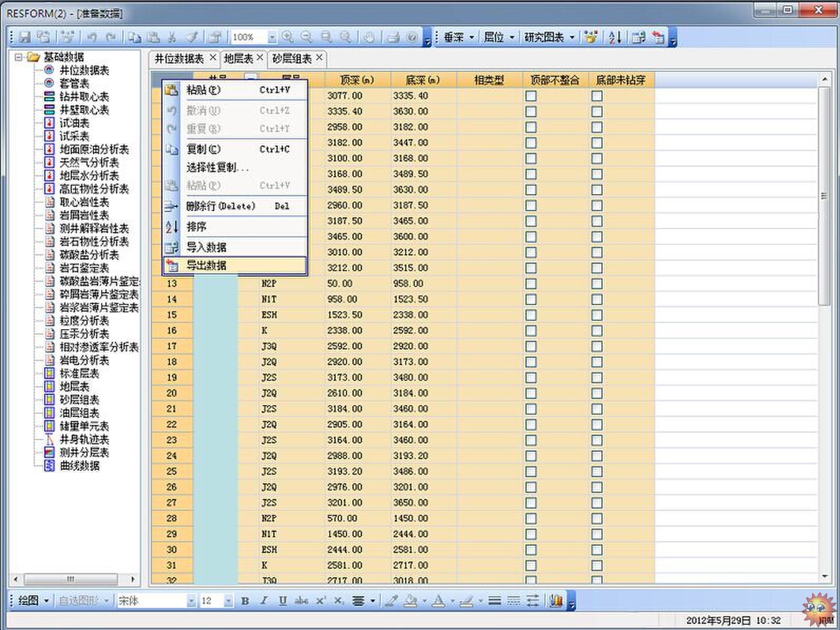840x630 pixels.
Task: Tick 顶部不整合 checkbox in row 30
Action: 531,550
